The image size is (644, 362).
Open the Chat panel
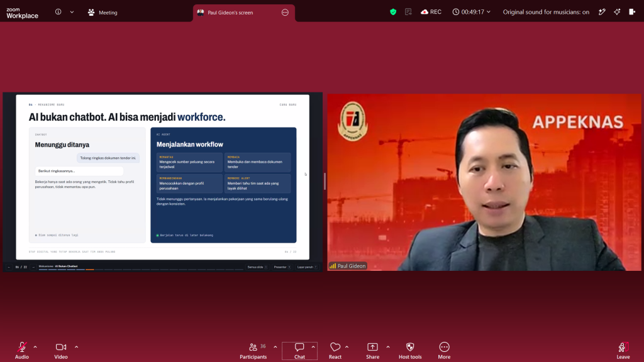(299, 351)
